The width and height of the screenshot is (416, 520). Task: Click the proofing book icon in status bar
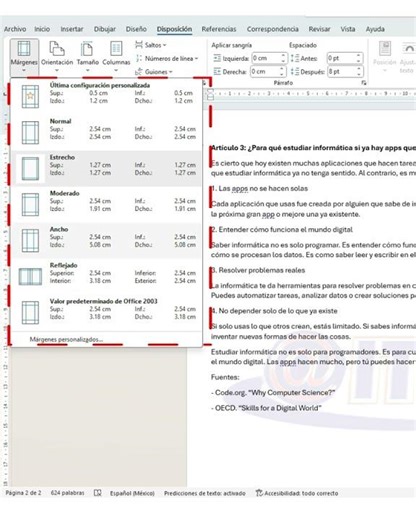pos(97,493)
